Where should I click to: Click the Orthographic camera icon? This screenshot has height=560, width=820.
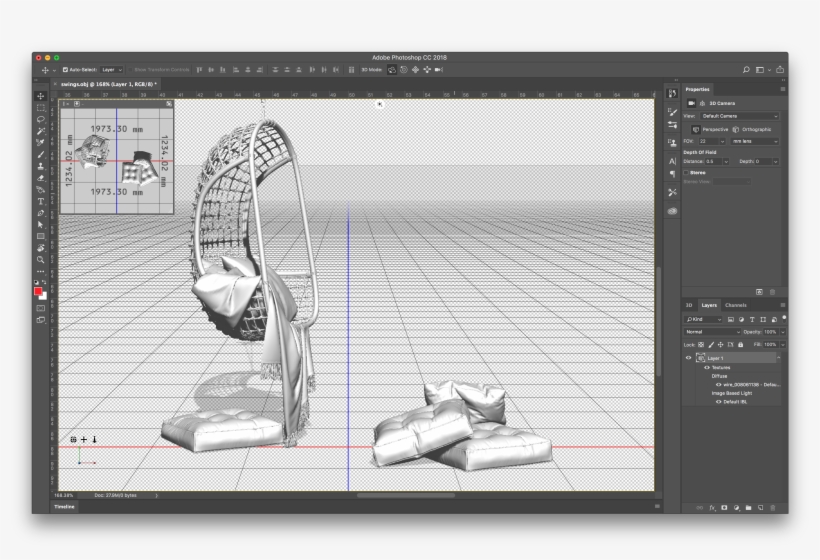pos(735,129)
